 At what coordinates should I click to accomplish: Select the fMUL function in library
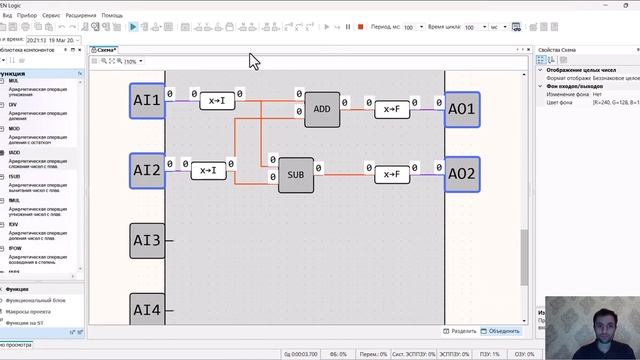(x=14, y=201)
